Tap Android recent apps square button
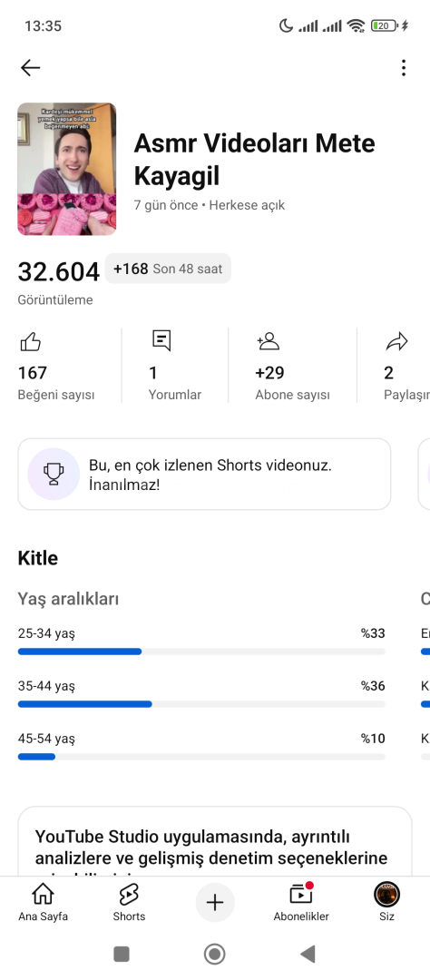 122,954
